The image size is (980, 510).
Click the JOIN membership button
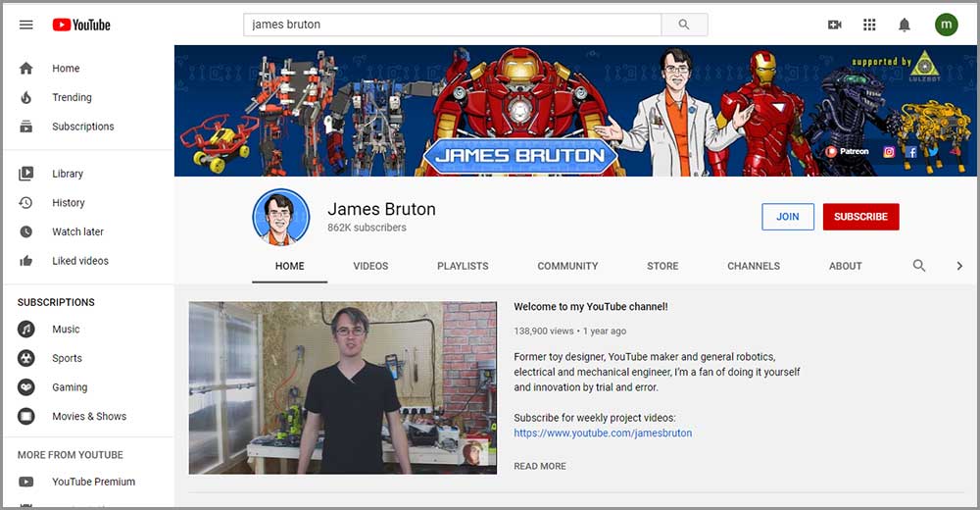pyautogui.click(x=788, y=217)
